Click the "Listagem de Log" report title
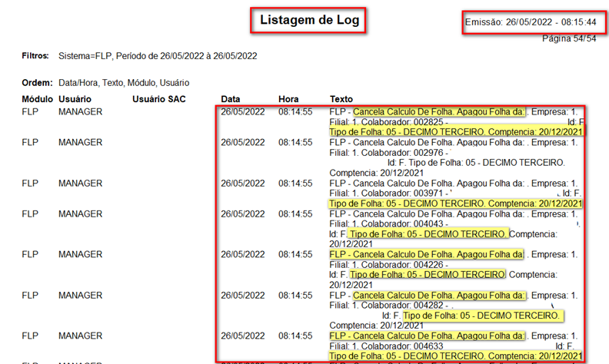Viewport: 609px width, 364px height. point(310,20)
